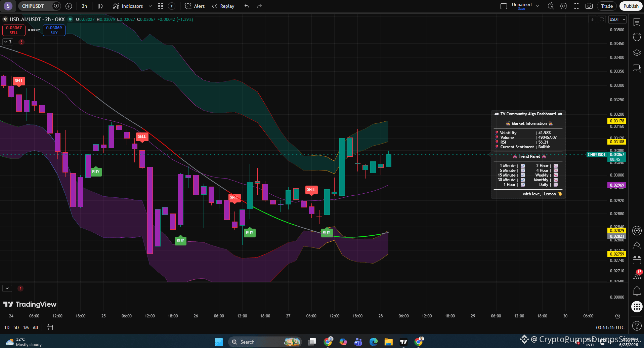
Task: Open the chats panel in sidebar
Action: (637, 69)
